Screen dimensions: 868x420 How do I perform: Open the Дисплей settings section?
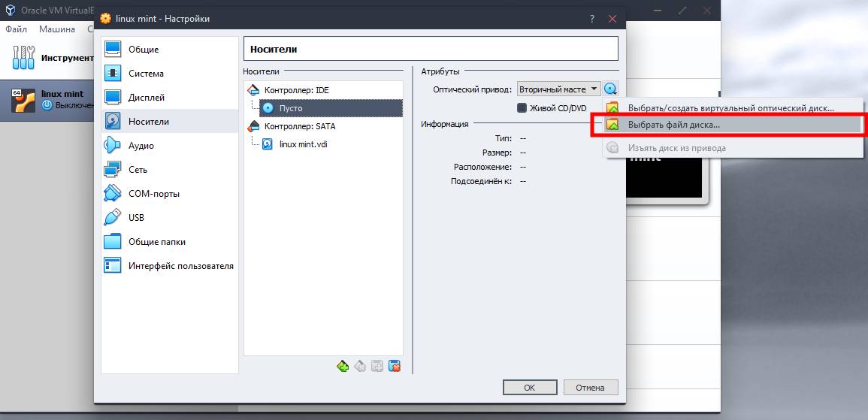click(x=146, y=98)
